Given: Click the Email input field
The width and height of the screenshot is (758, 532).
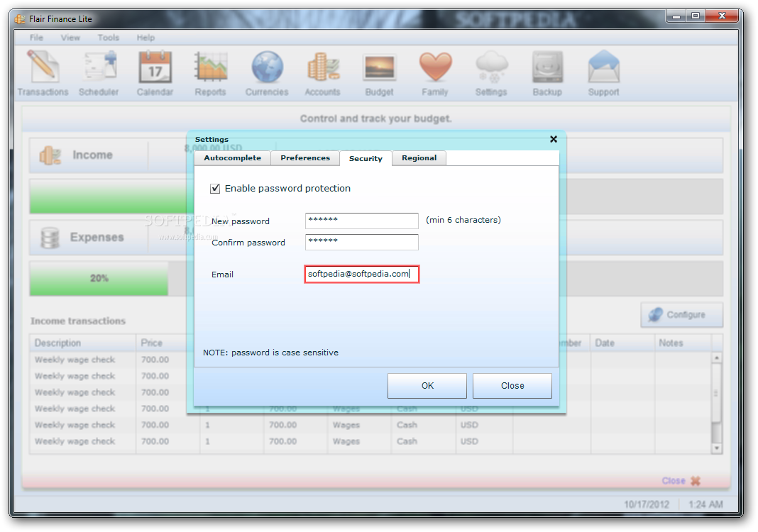Looking at the screenshot, I should 361,274.
